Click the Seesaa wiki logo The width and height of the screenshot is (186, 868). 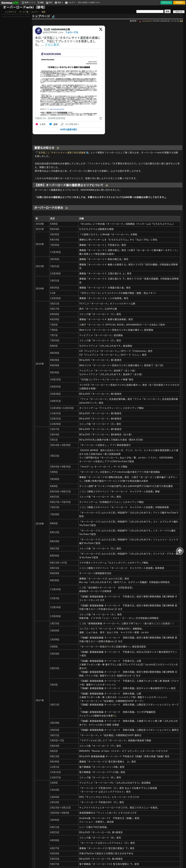[x=10, y=2]
